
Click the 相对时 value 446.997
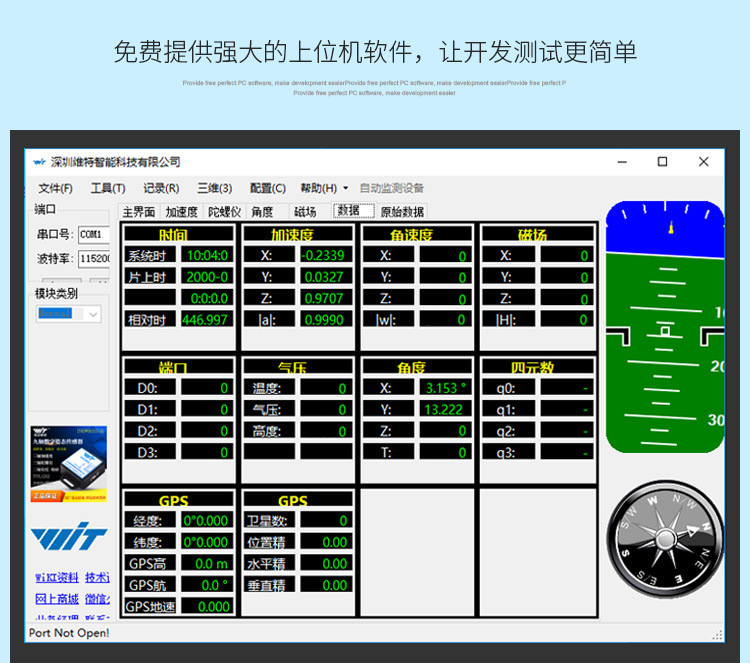[x=207, y=320]
